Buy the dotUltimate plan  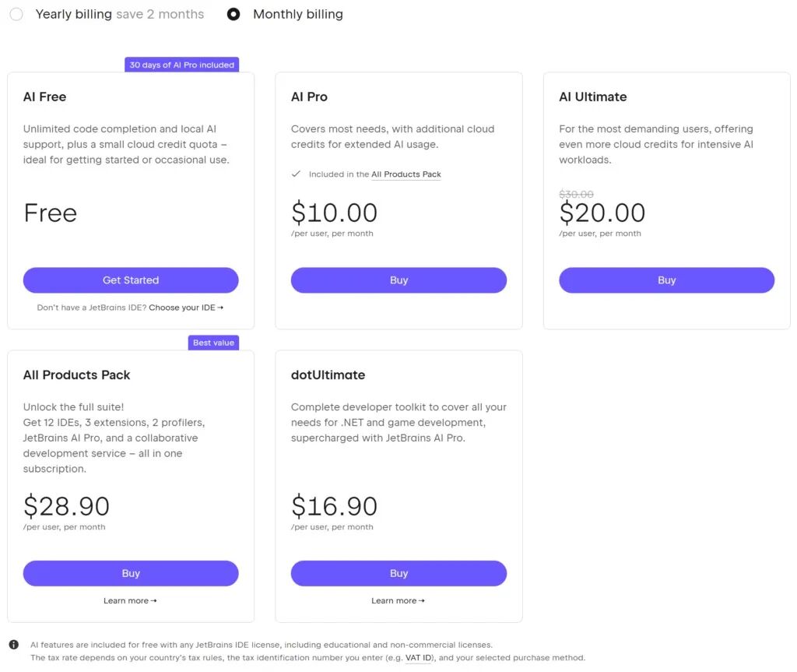pyautogui.click(x=398, y=574)
